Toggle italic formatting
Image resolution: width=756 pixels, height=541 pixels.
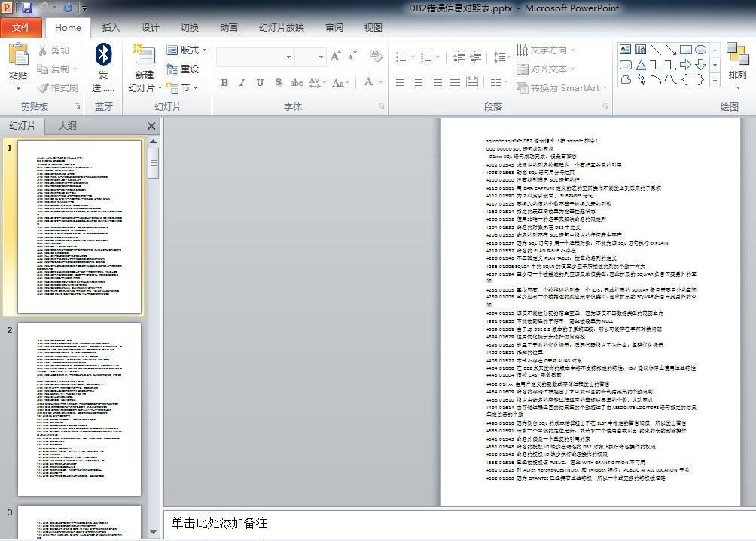242,83
